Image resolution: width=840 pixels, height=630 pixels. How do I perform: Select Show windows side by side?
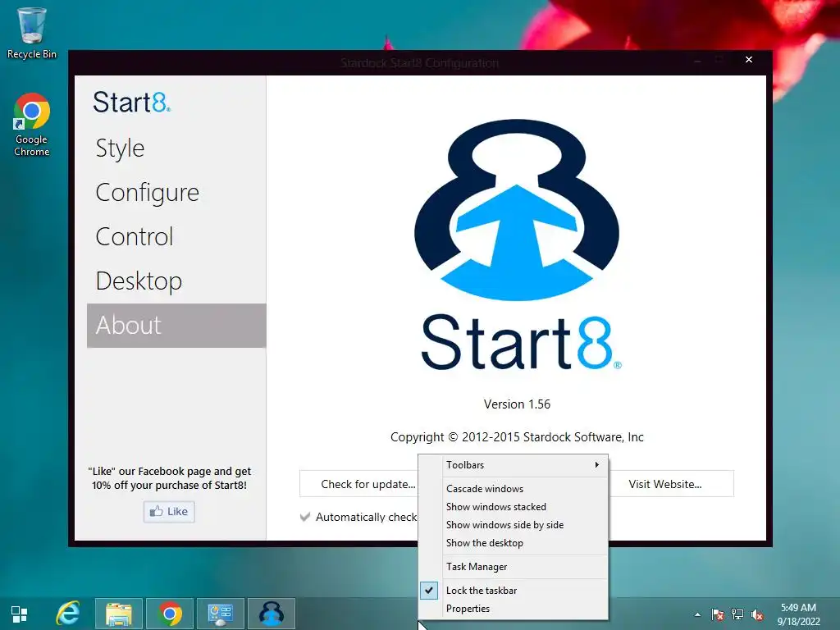click(x=514, y=525)
